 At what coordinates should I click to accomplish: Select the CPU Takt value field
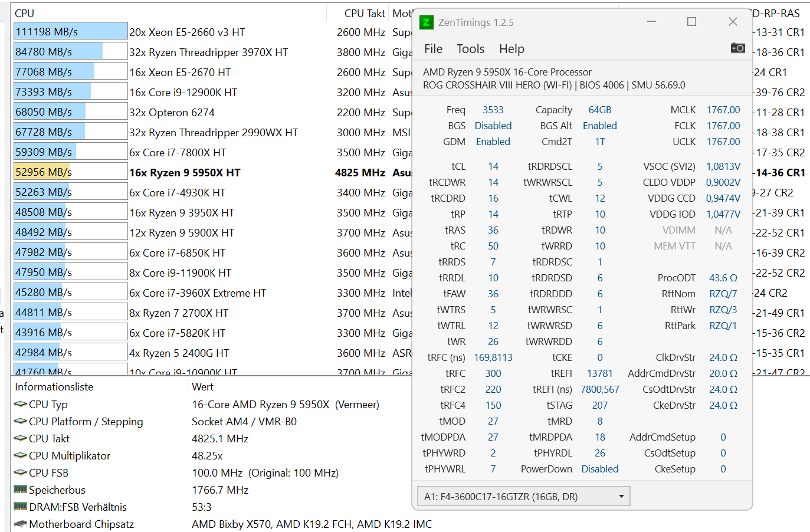tap(218, 439)
